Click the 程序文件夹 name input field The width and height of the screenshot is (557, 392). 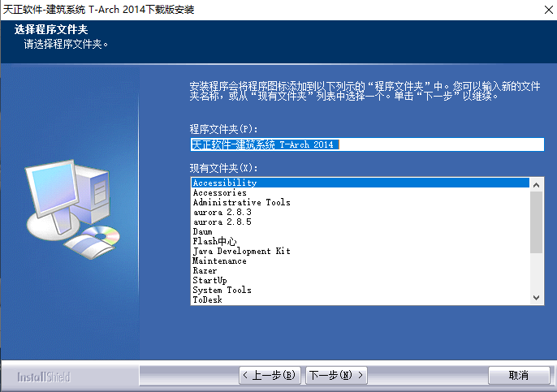click(x=367, y=144)
